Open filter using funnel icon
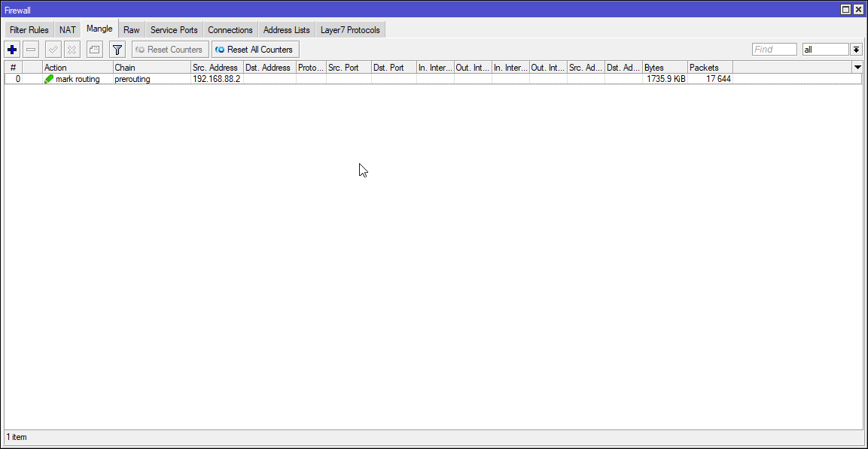Viewport: 868px width, 449px height. pos(117,50)
